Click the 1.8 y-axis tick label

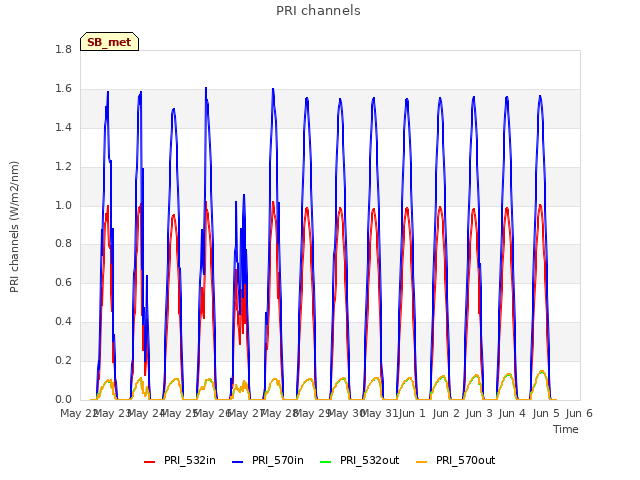click(63, 49)
